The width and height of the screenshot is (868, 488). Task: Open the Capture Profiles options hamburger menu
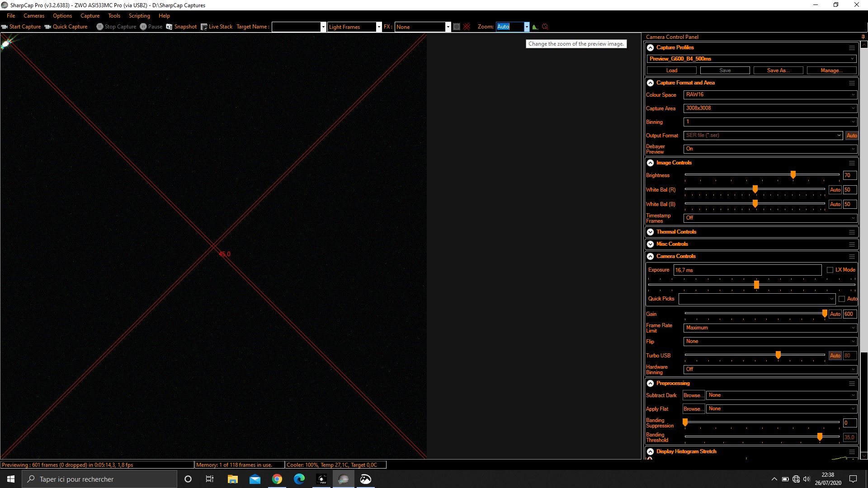pos(852,48)
